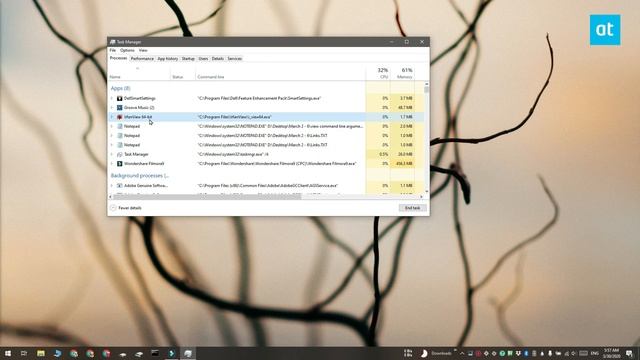The height and width of the screenshot is (360, 640).
Task: Switch to the Services tab
Action: pyautogui.click(x=235, y=59)
